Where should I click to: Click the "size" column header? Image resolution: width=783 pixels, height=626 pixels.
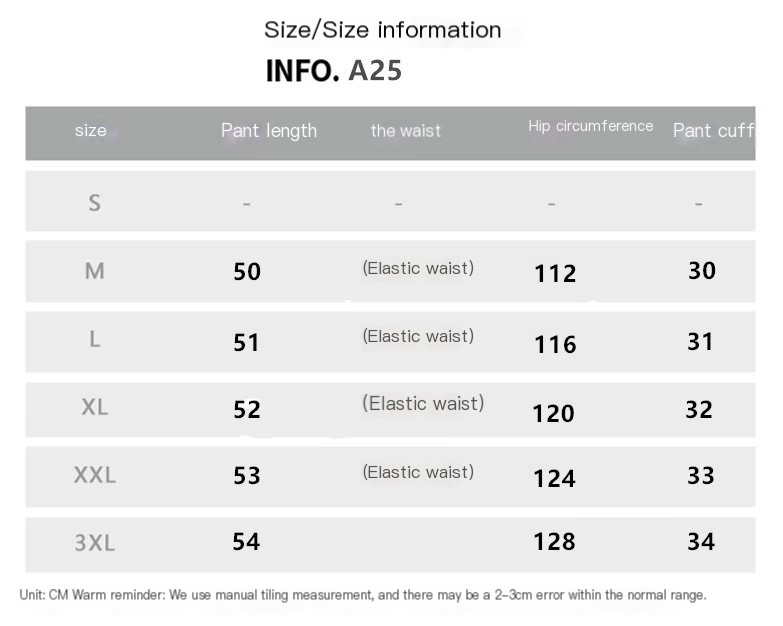[90, 130]
